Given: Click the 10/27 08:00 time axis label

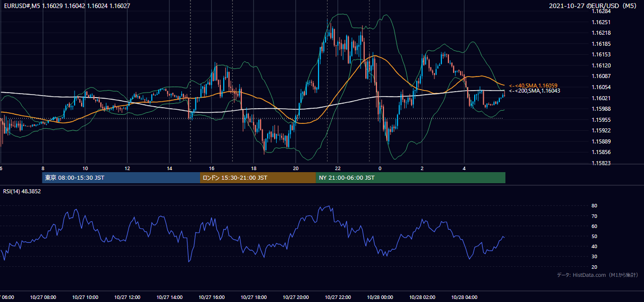Looking at the screenshot, I should point(43,297).
